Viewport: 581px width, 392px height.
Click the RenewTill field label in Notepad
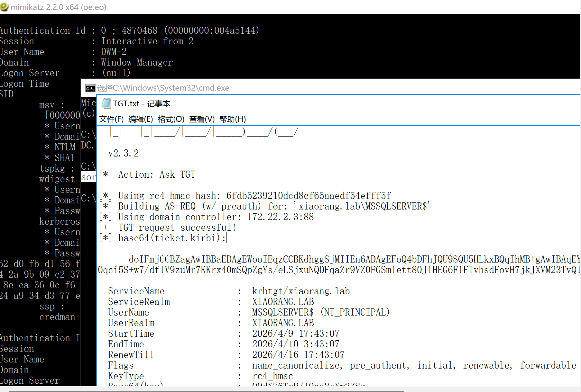click(x=131, y=355)
